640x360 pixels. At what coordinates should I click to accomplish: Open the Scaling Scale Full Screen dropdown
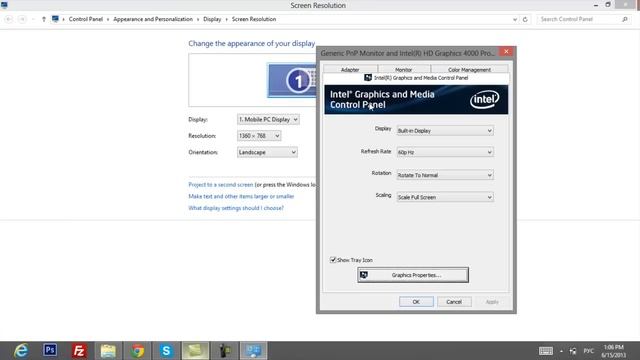click(x=445, y=197)
